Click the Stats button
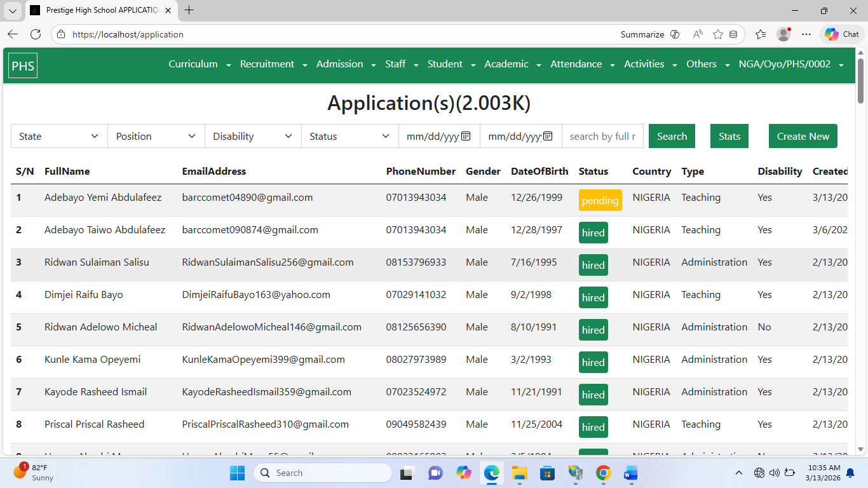This screenshot has height=488, width=868. (x=729, y=136)
